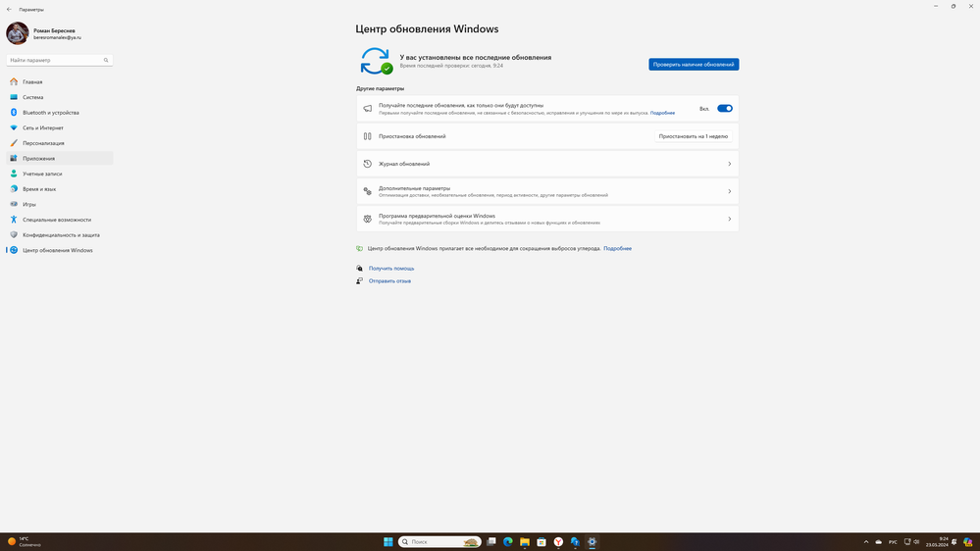Open Сеть и Интернет settings
This screenshot has width=980, height=551.
60,127
